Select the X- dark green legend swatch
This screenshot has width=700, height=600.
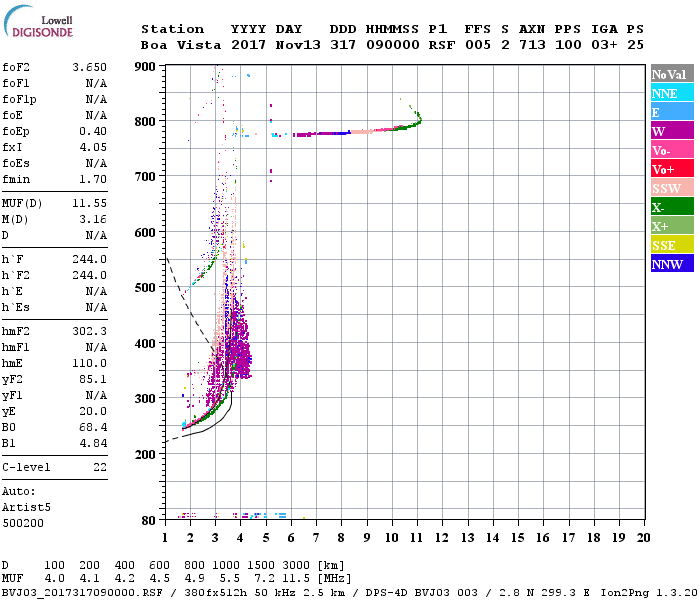click(672, 207)
